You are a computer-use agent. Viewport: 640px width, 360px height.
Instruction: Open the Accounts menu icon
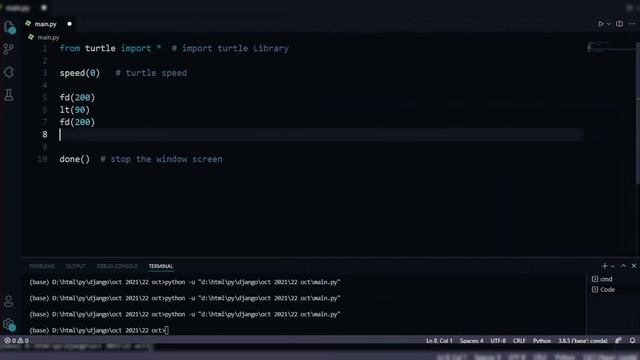(9, 302)
